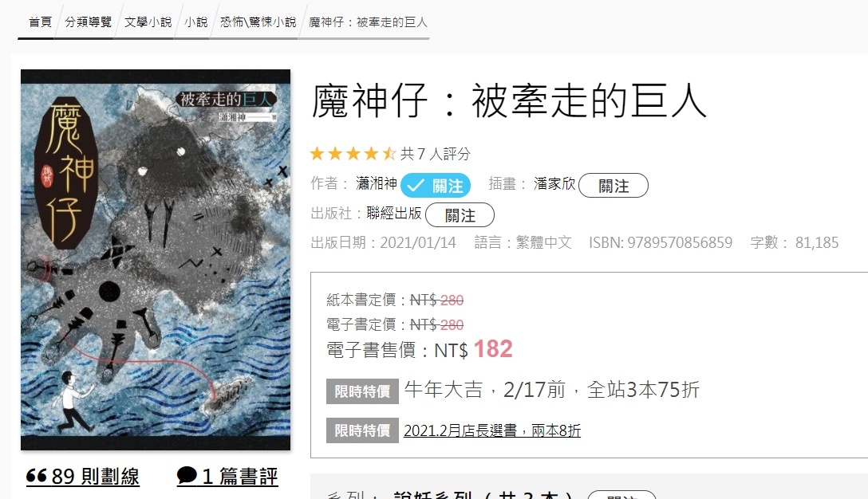
Task: View the 89 則劃線 highlights link
Action: click(83, 476)
